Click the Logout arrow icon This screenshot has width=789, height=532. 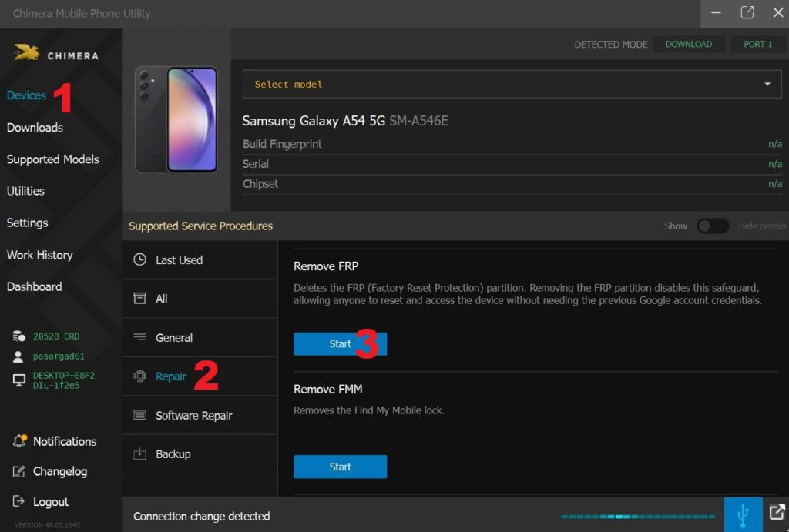tap(18, 501)
